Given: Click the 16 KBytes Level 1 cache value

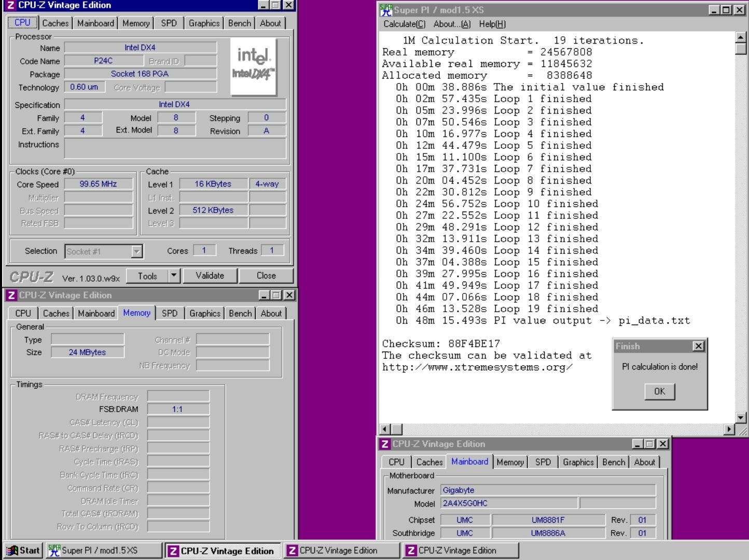Looking at the screenshot, I should click(x=213, y=184).
